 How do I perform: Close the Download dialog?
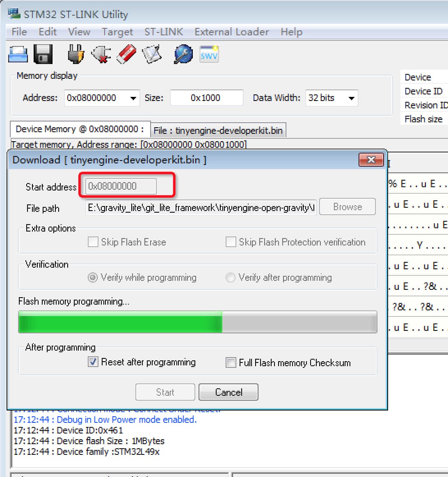point(371,160)
